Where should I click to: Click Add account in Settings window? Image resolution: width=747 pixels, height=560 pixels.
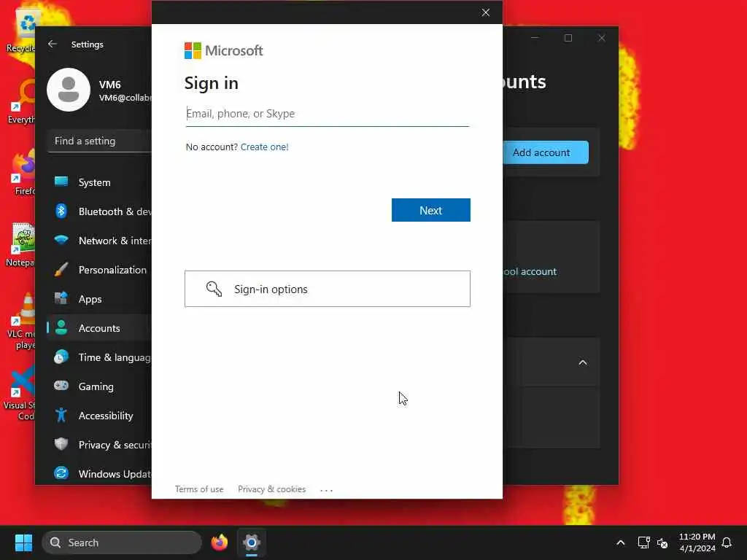tap(546, 152)
